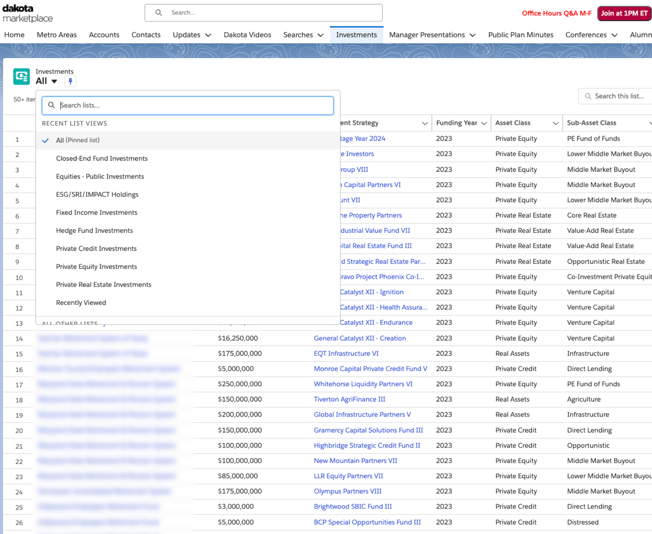The height and width of the screenshot is (534, 652).
Task: Select Private Real Estate Investments list
Action: 104,284
